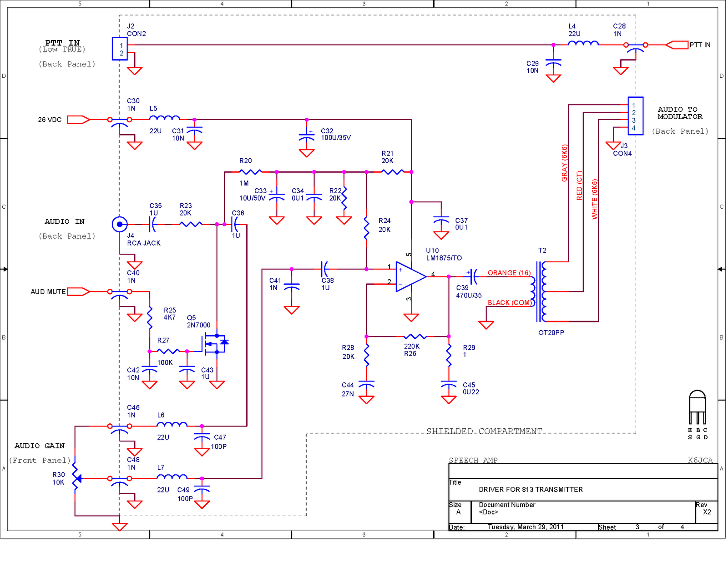Image resolution: width=728 pixels, height=562 pixels.
Task: Select the 'X2' revision value
Action: pyautogui.click(x=707, y=512)
